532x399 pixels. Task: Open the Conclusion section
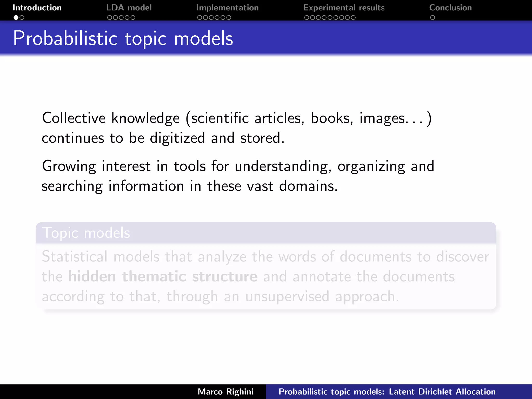coord(450,8)
